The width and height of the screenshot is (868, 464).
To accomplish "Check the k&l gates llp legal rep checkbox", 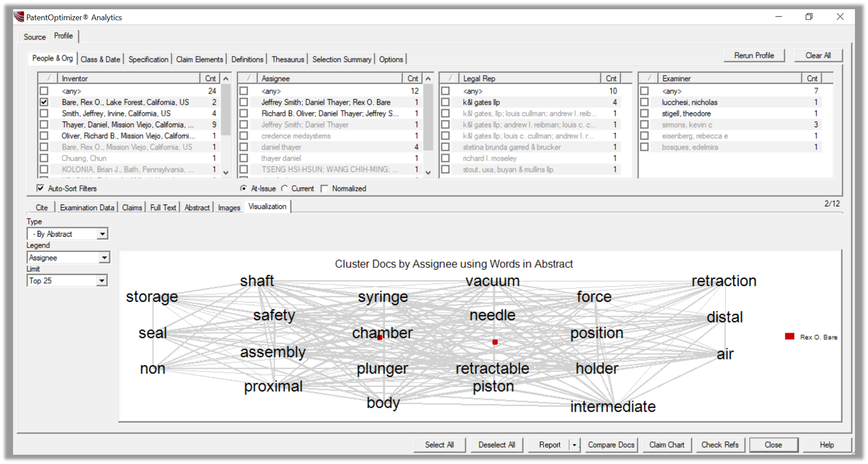I will (445, 102).
